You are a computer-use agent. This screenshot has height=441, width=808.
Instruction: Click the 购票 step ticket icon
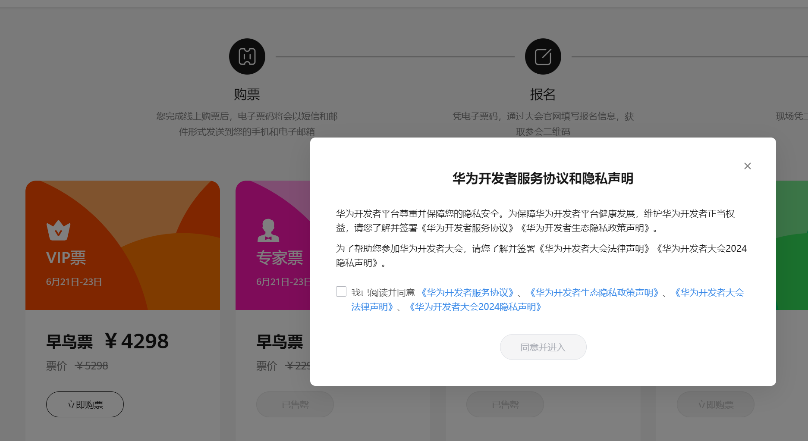pyautogui.click(x=247, y=56)
